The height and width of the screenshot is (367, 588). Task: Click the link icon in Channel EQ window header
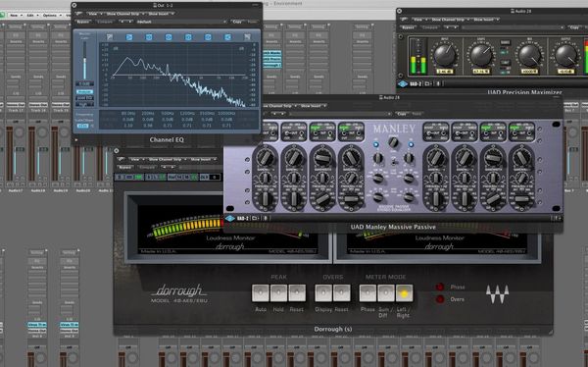[x=79, y=14]
